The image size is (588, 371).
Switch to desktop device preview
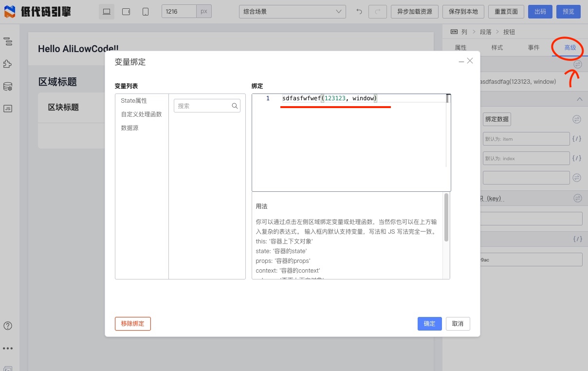[107, 12]
